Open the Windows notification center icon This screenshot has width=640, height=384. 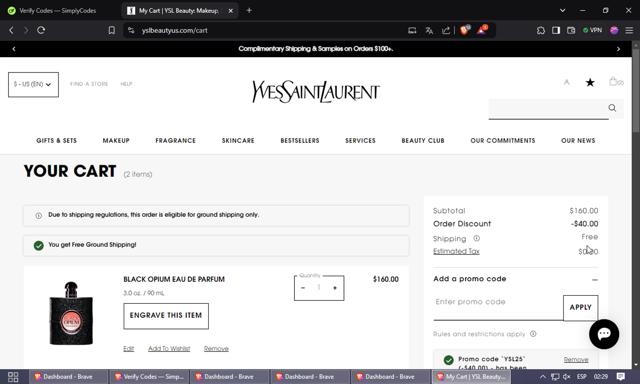pos(620,377)
